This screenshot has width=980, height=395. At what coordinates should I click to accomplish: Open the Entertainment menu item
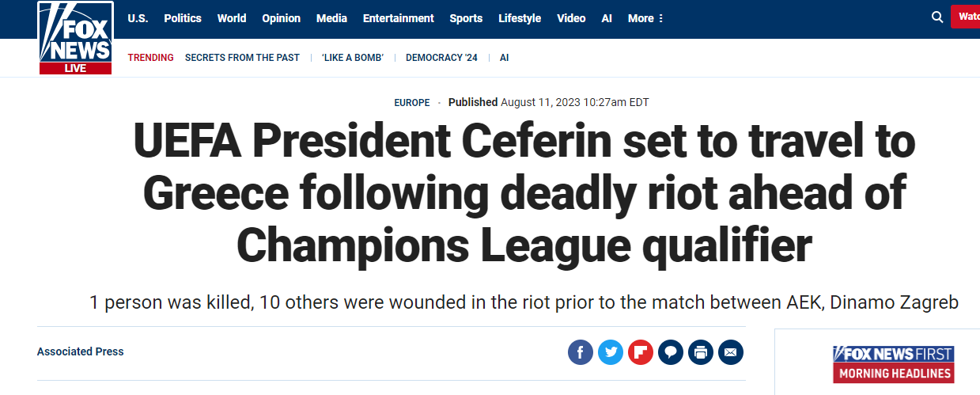[398, 18]
